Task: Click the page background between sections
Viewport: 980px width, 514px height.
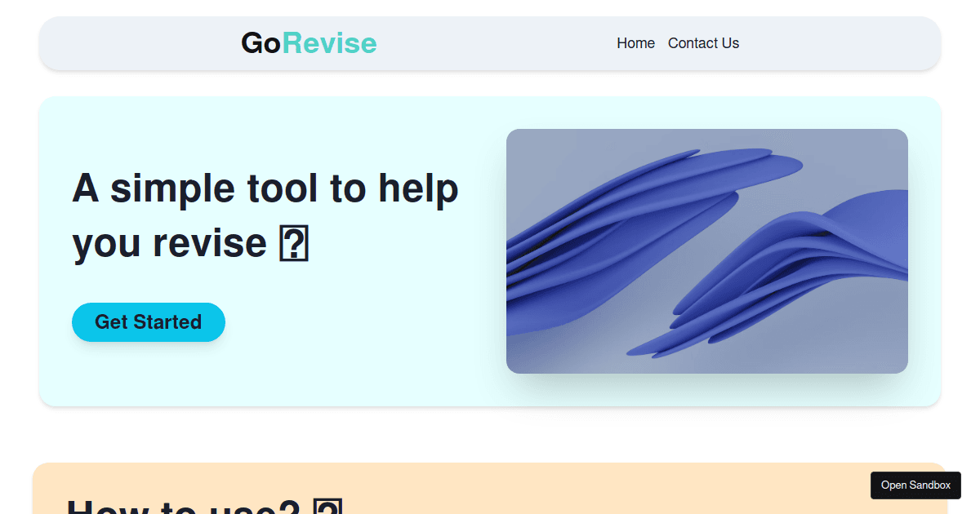Action: tap(490, 432)
